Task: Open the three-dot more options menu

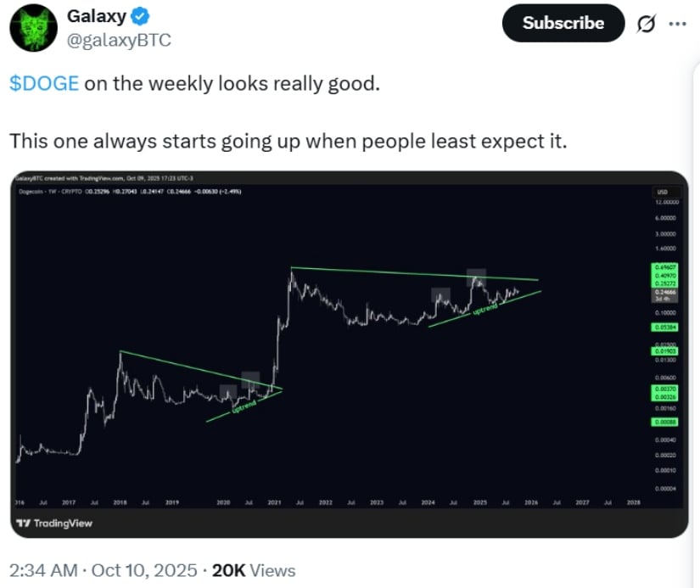Action: tap(678, 24)
